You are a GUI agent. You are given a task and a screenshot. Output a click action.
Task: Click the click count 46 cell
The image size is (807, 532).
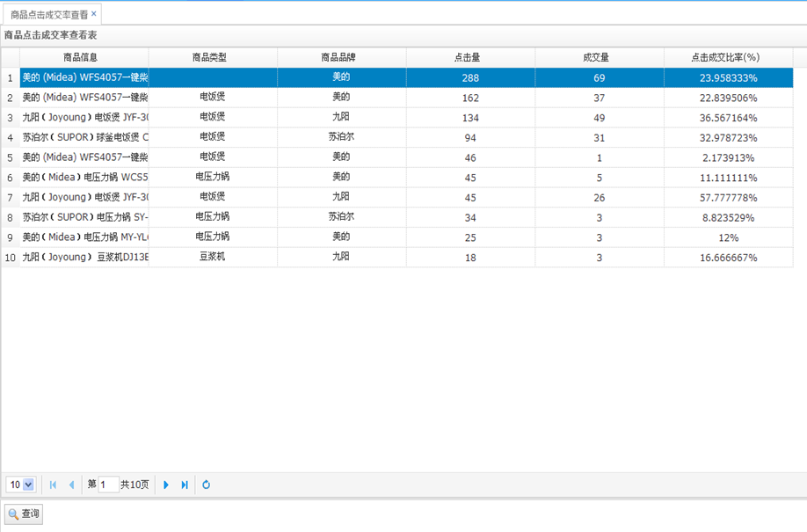coord(471,157)
